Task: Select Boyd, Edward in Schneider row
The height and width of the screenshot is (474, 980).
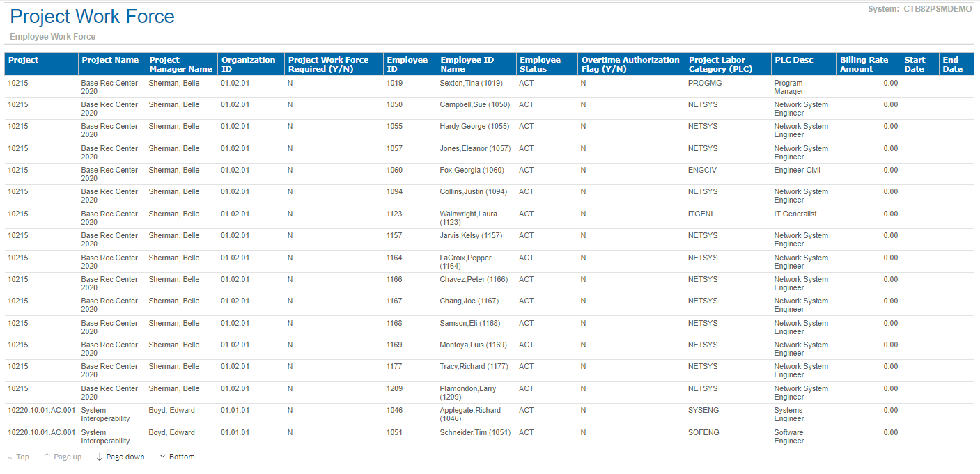Action: pyautogui.click(x=171, y=433)
